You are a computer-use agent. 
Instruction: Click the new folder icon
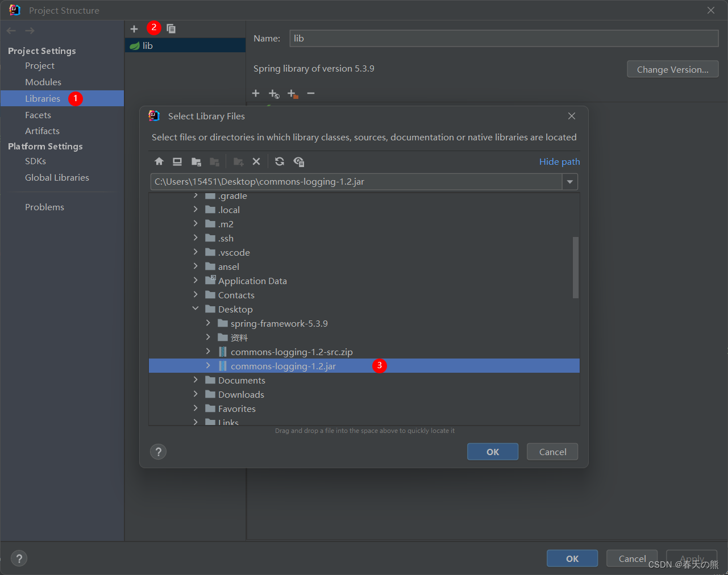click(x=239, y=162)
